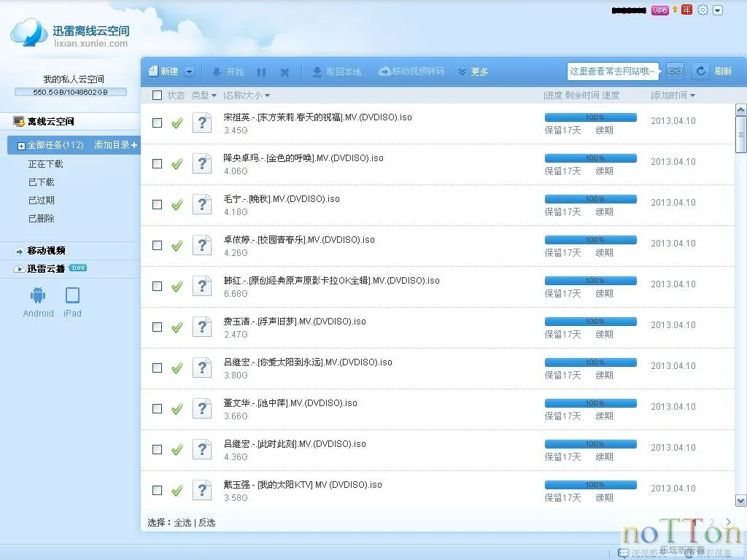The height and width of the screenshot is (560, 747).
Task: Click the red 年 annual membership icon
Action: point(686,9)
